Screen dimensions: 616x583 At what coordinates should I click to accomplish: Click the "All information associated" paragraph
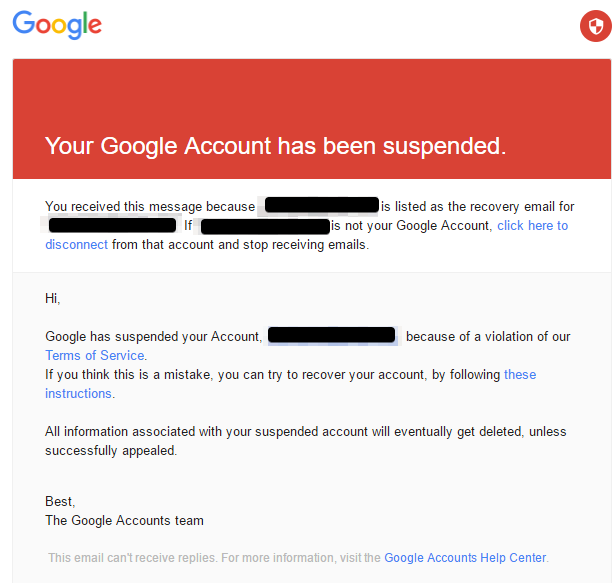(x=305, y=432)
